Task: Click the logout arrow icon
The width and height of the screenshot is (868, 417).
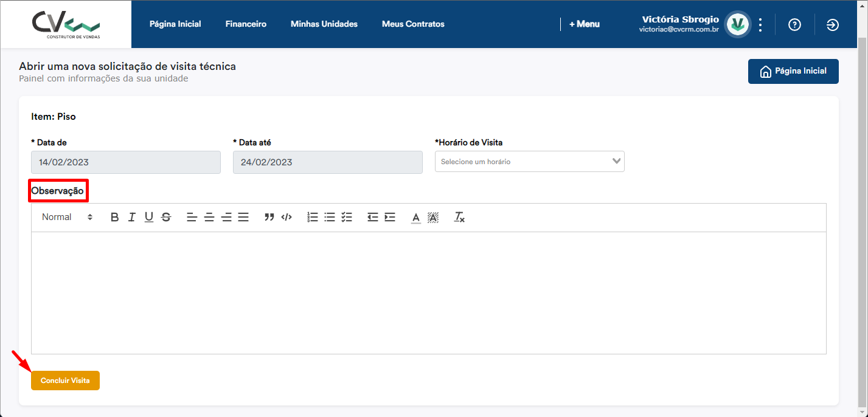Action: point(833,24)
